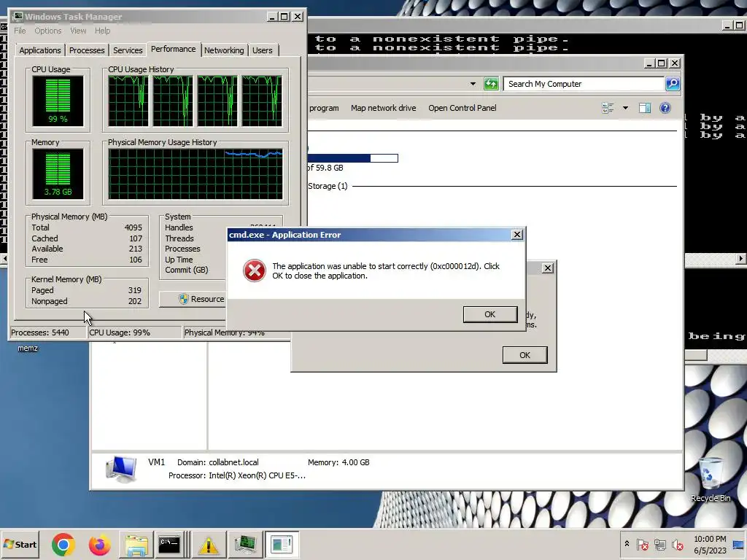Screen dimensions: 747x560
Task: Switch to the Users tab
Action: (x=263, y=50)
